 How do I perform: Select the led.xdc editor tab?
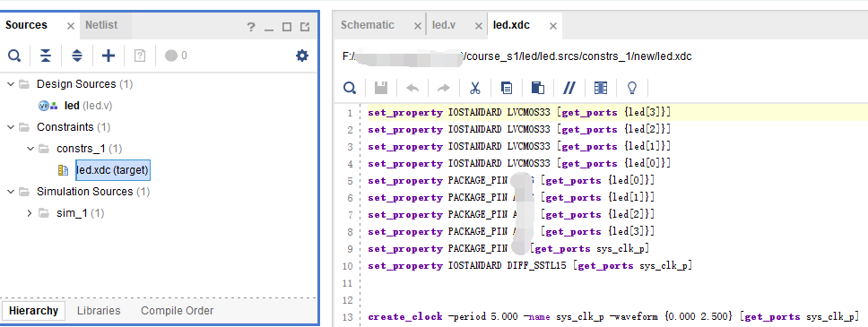pos(511,25)
